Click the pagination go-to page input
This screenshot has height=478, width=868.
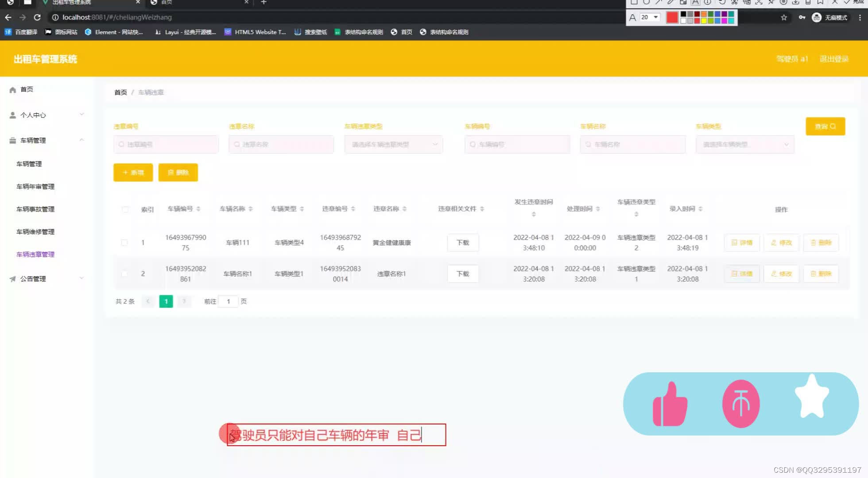(229, 301)
